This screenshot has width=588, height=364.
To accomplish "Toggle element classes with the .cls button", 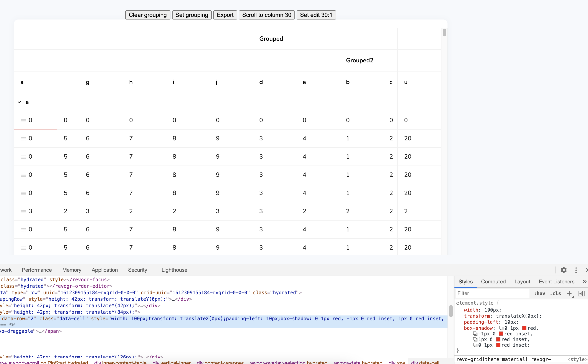I will pyautogui.click(x=555, y=293).
